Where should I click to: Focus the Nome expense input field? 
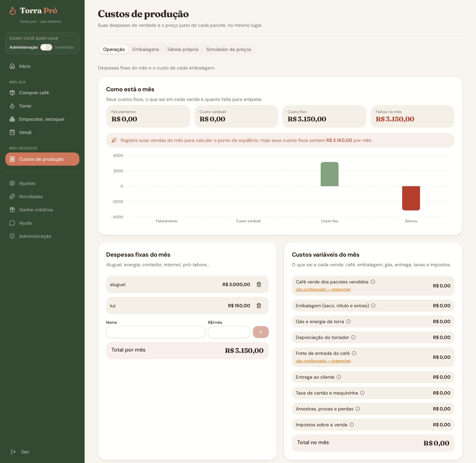(x=156, y=332)
